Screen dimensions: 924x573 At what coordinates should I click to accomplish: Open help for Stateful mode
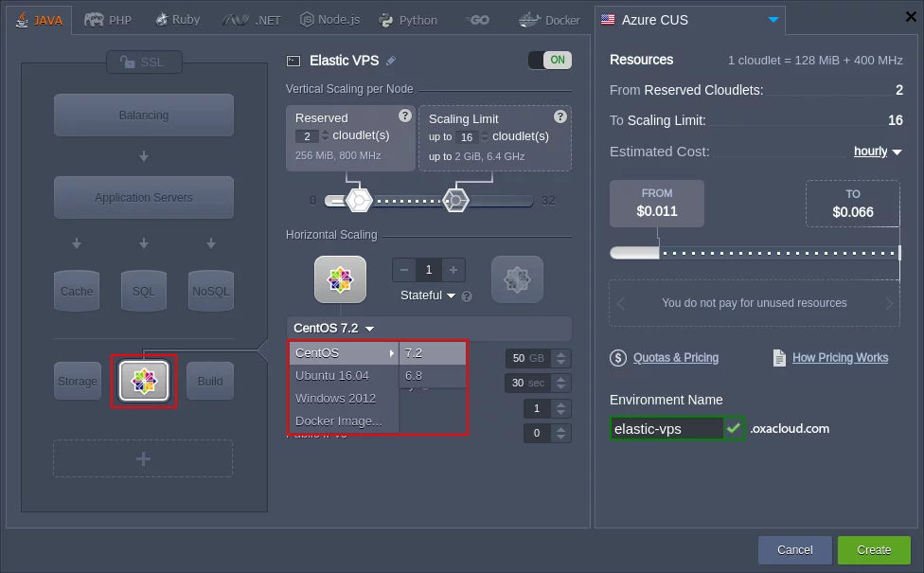point(467,296)
